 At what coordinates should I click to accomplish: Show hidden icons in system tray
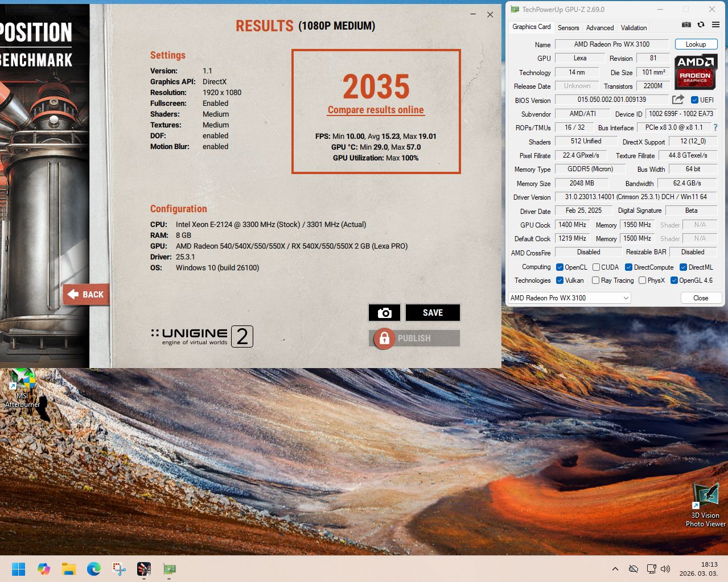[615, 569]
